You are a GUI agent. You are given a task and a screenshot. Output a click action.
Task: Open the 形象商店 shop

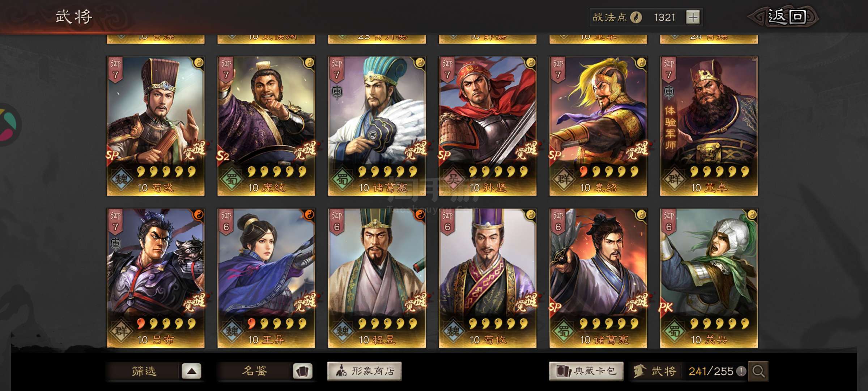point(365,371)
